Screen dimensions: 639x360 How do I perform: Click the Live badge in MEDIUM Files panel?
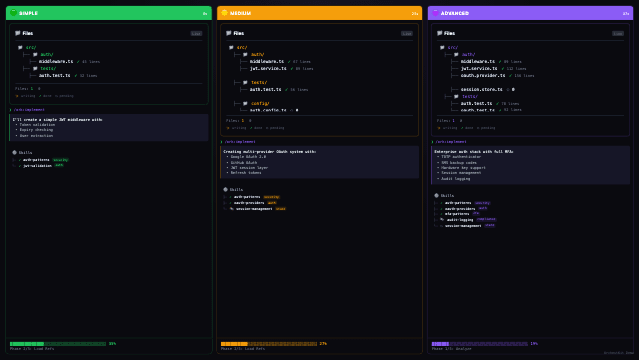point(407,33)
